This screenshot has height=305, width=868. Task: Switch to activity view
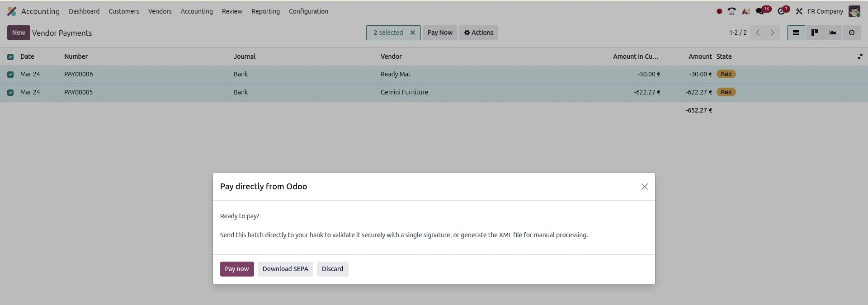point(852,33)
